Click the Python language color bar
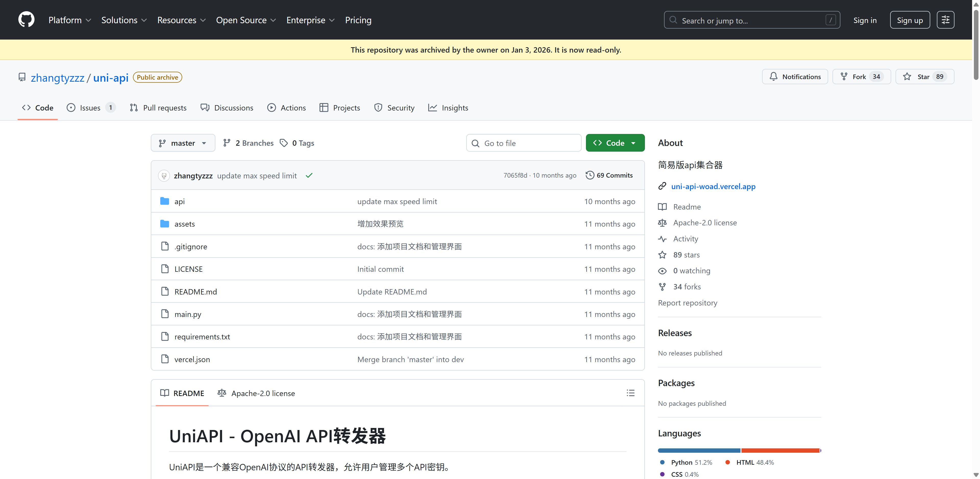 699,450
